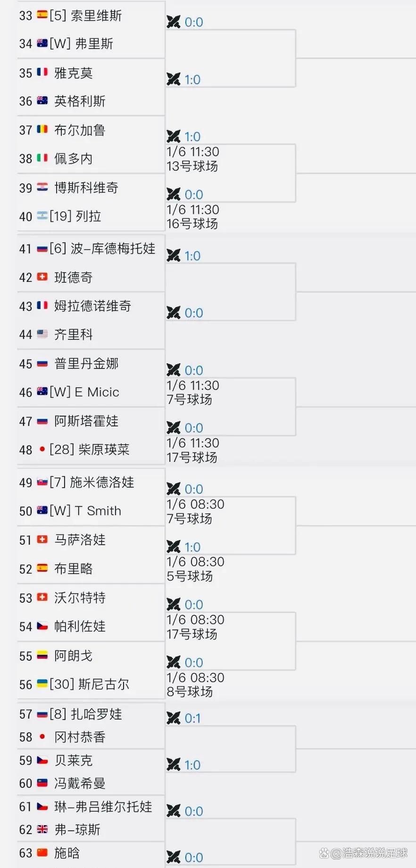This screenshot has height=868, width=416.
Task: Click the Japanese flag next to 柴原瑛菜
Action: [42, 449]
